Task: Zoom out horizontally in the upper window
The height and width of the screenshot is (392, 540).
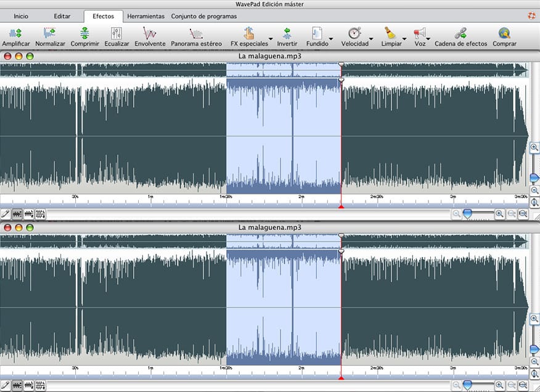Action: click(456, 214)
